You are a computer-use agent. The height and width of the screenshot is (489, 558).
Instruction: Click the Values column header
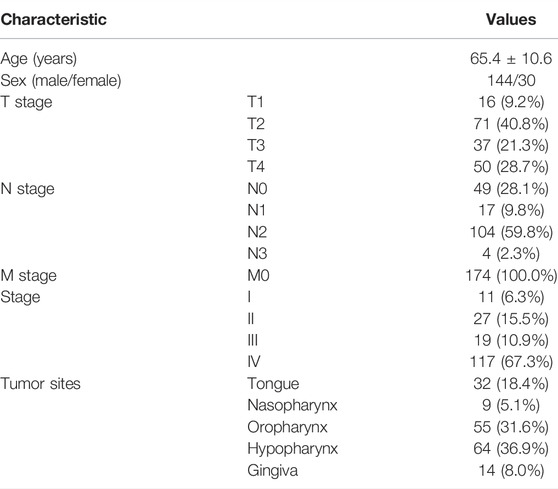click(x=511, y=19)
